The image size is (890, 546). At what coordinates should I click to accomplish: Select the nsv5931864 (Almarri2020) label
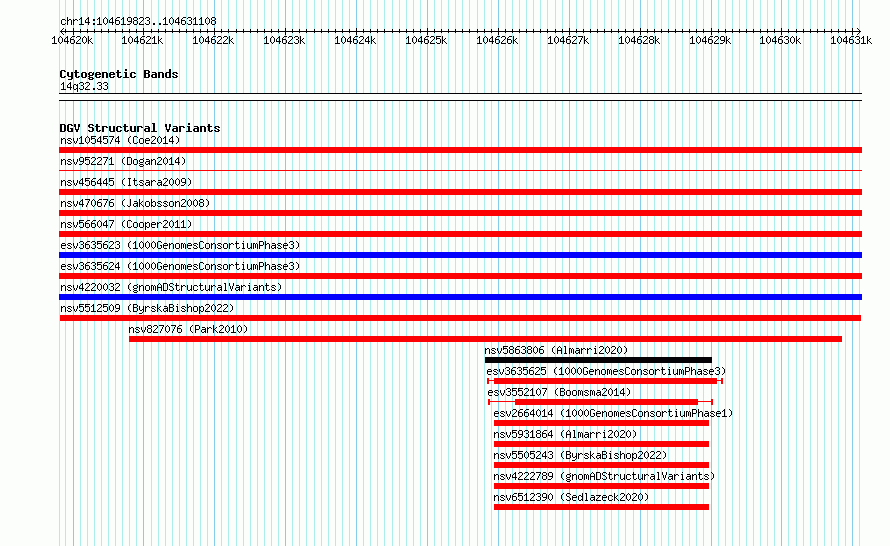[565, 434]
